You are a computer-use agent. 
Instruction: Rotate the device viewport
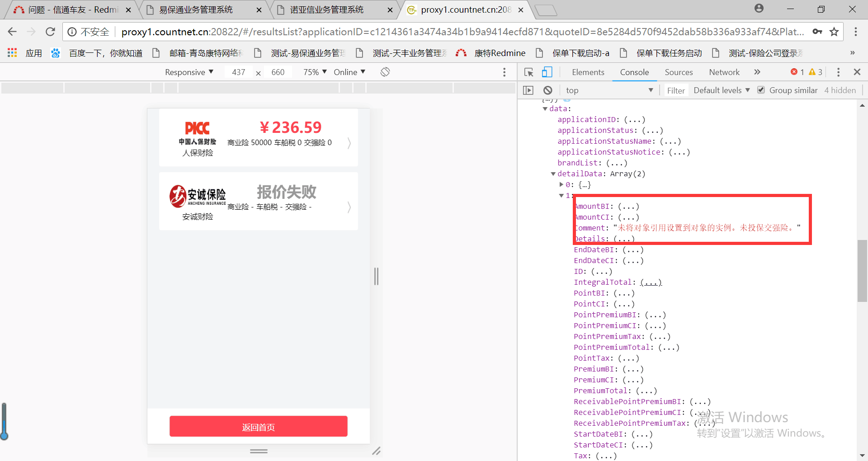tap(385, 72)
